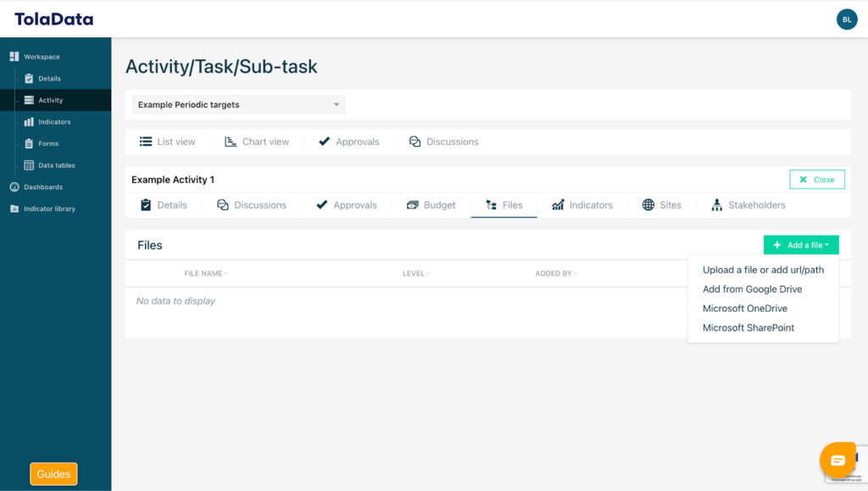Switch to Chart view
This screenshot has width=868, height=491.
257,142
